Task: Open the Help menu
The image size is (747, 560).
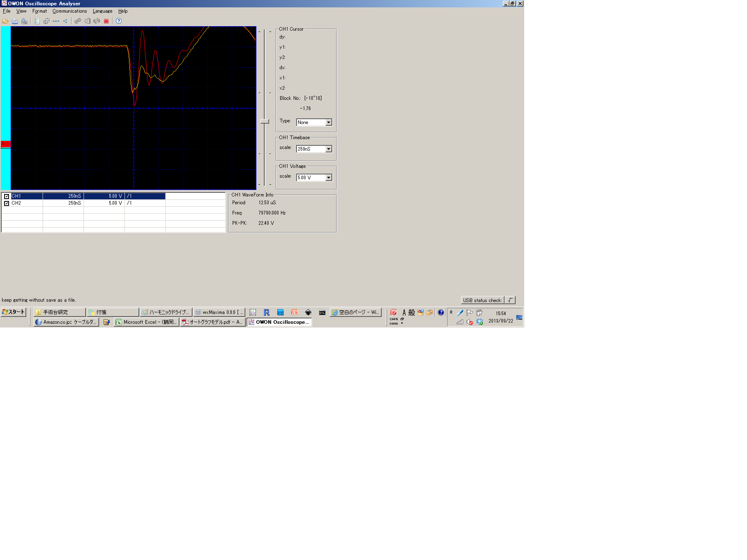Action: point(123,11)
